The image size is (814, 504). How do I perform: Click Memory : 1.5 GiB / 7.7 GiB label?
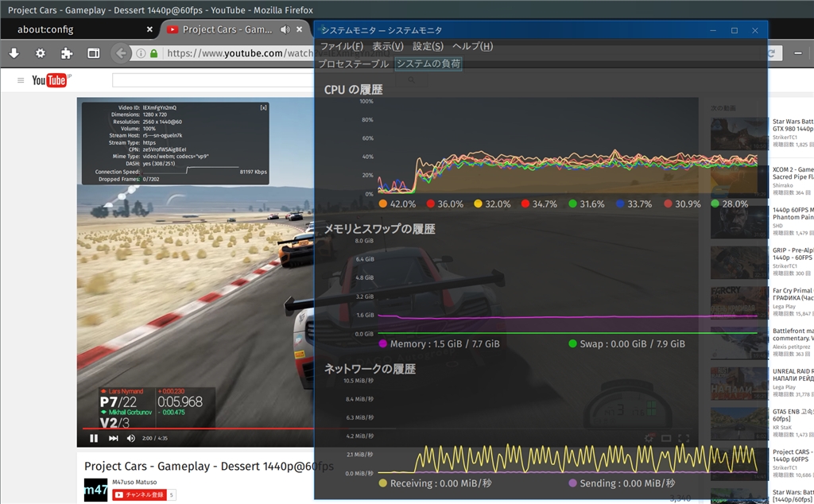(x=445, y=343)
